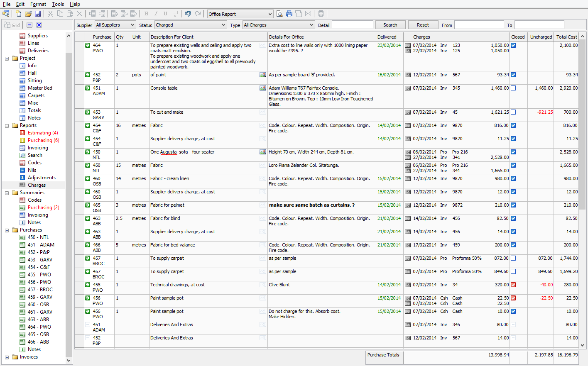Collapse the Purchases tree folder

7,230
